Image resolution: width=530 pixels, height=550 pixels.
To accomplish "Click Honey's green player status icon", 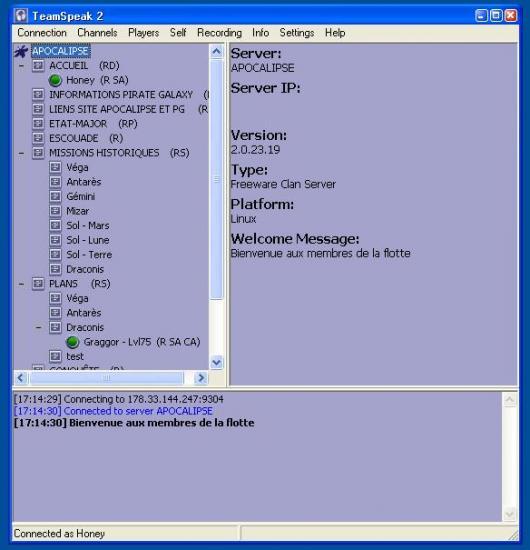I will (x=55, y=80).
